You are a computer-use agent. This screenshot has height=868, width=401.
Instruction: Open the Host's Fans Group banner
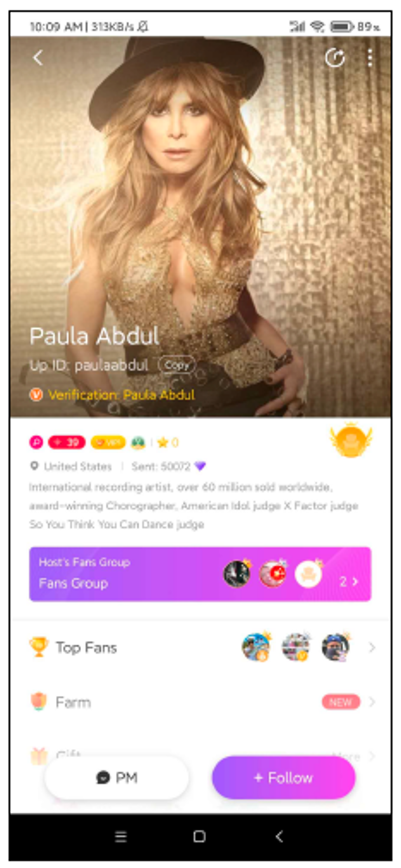click(x=200, y=574)
